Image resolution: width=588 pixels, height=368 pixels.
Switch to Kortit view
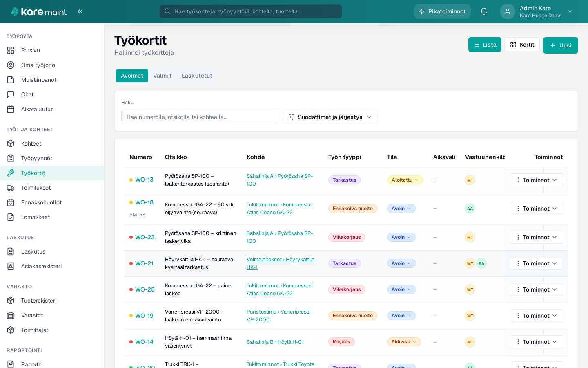click(522, 45)
